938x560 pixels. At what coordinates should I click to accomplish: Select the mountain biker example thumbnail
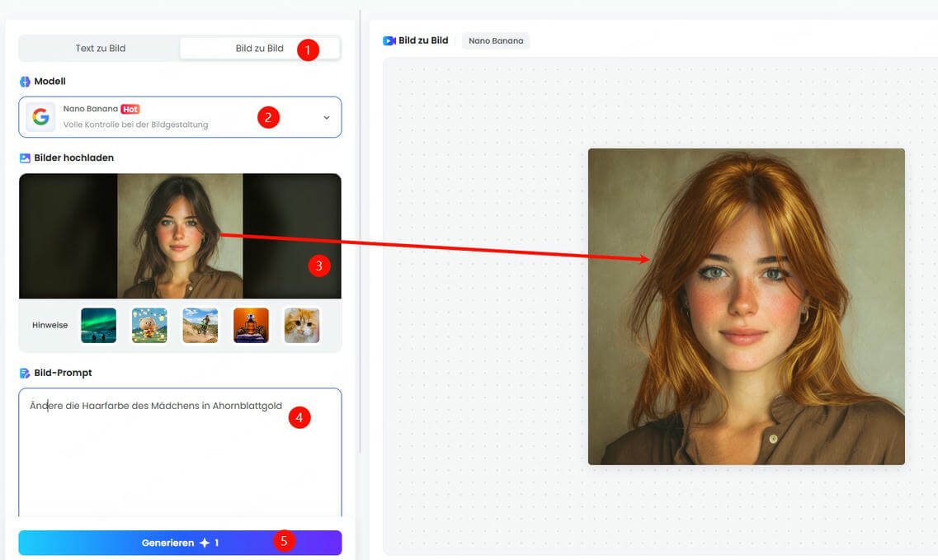[199, 325]
